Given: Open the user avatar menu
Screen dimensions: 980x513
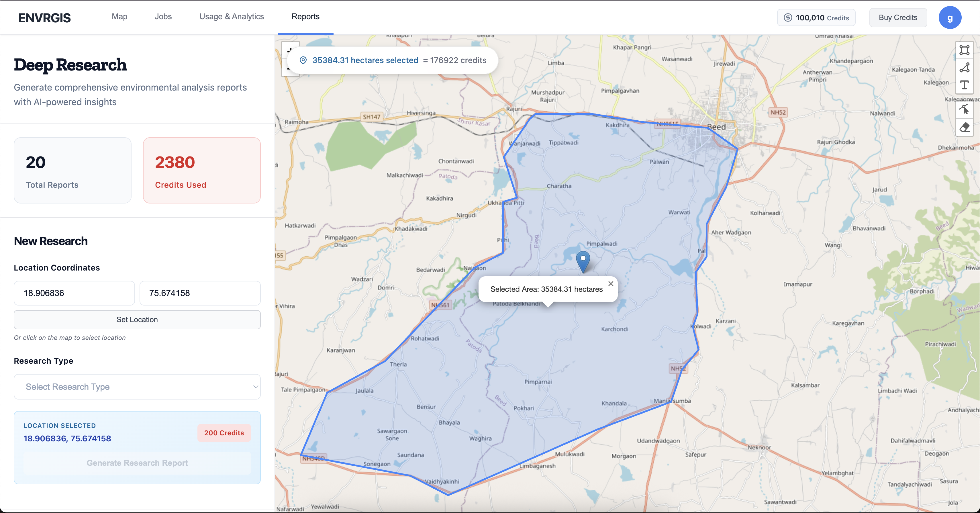Looking at the screenshot, I should (x=950, y=17).
